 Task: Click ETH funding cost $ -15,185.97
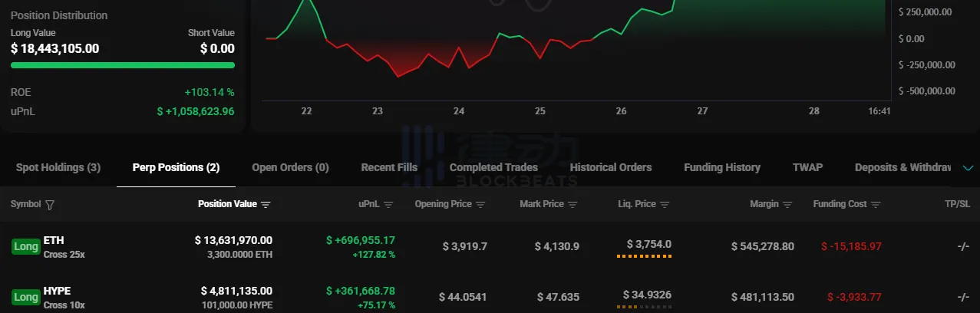click(852, 246)
